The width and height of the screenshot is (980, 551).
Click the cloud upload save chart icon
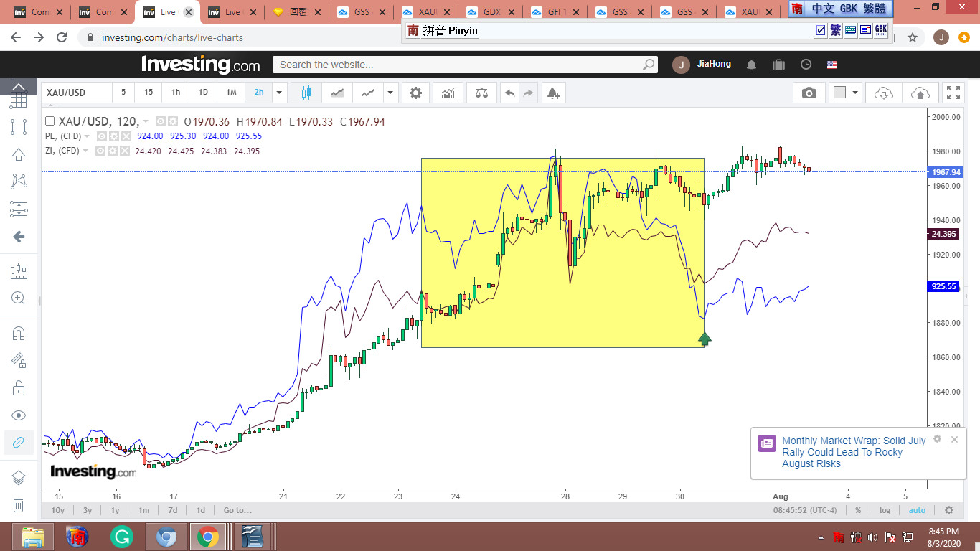920,93
